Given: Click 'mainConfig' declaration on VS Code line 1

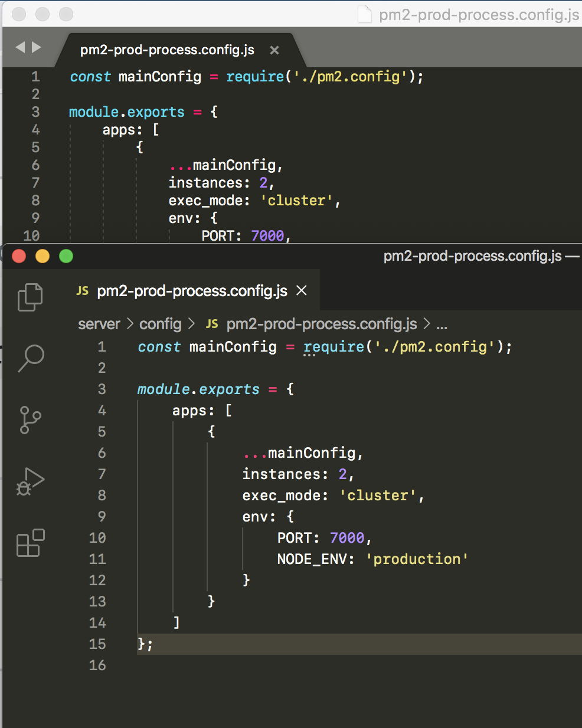Looking at the screenshot, I should 233,347.
